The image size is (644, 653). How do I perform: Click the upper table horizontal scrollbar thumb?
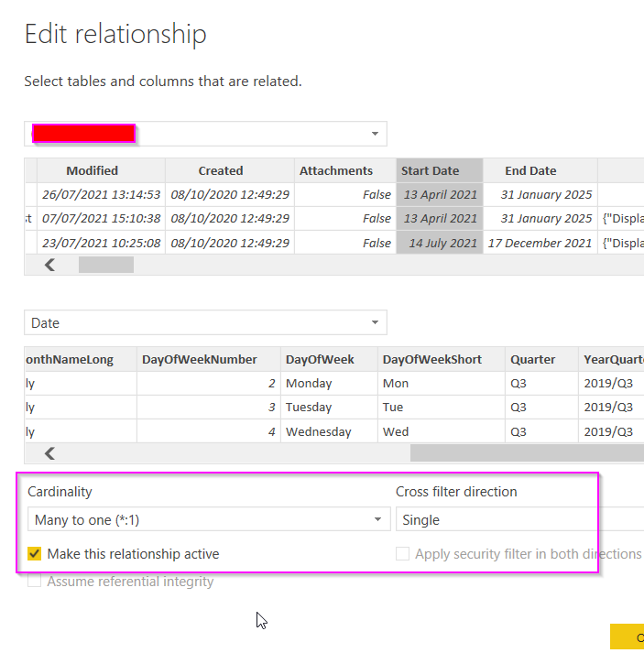tap(106, 265)
